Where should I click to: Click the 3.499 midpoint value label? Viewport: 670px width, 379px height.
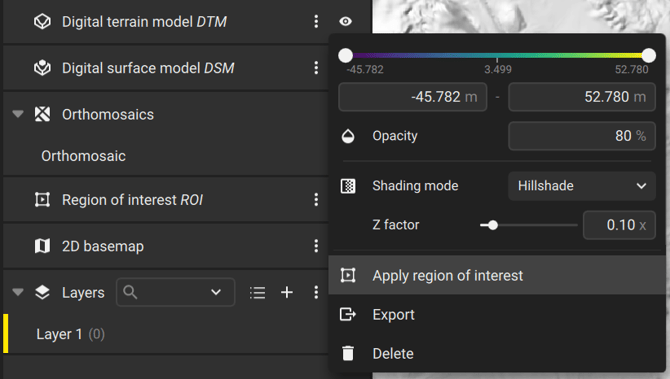point(498,69)
